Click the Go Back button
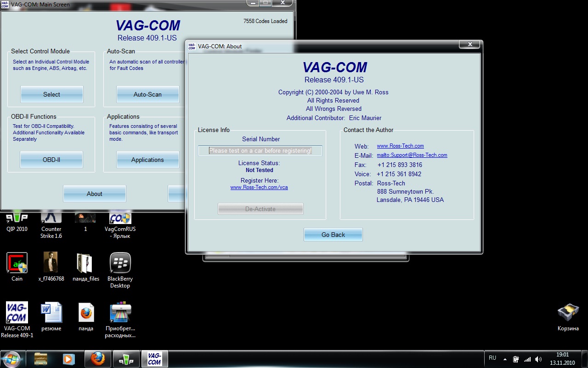 333,235
